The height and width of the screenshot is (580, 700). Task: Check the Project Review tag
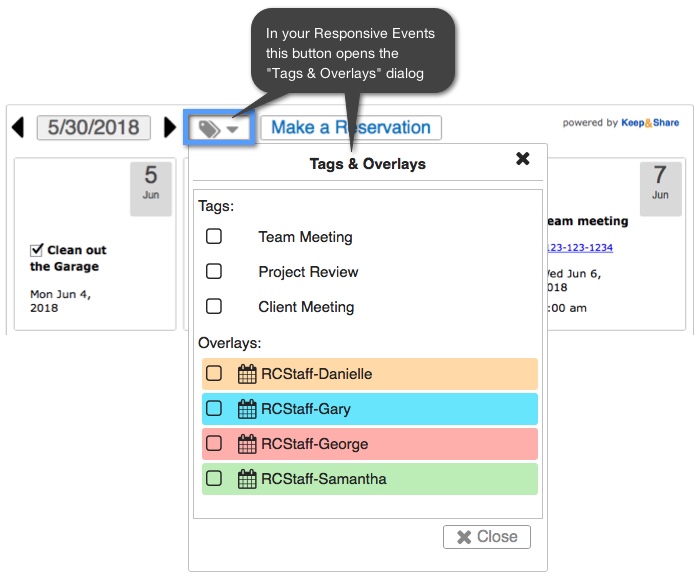[214, 271]
